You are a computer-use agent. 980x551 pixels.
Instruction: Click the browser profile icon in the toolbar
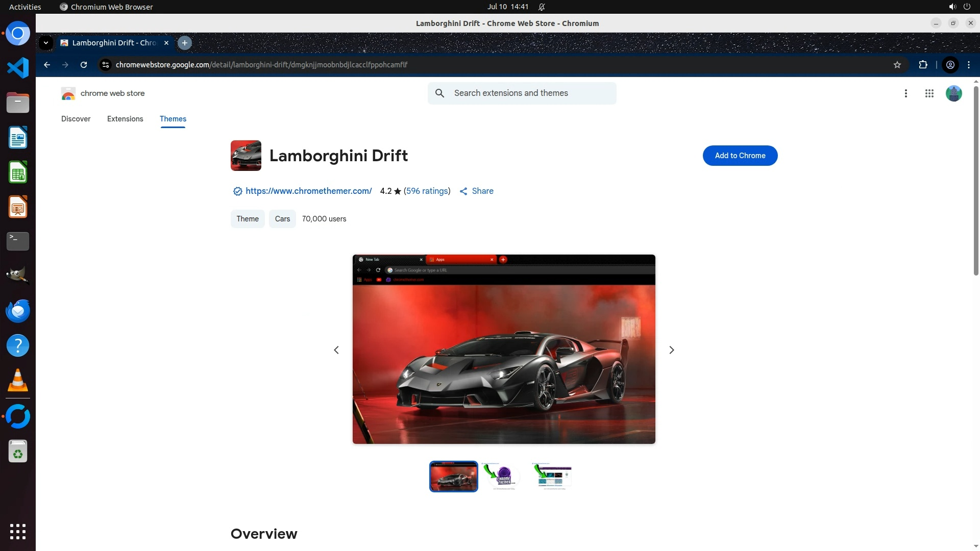tap(950, 65)
